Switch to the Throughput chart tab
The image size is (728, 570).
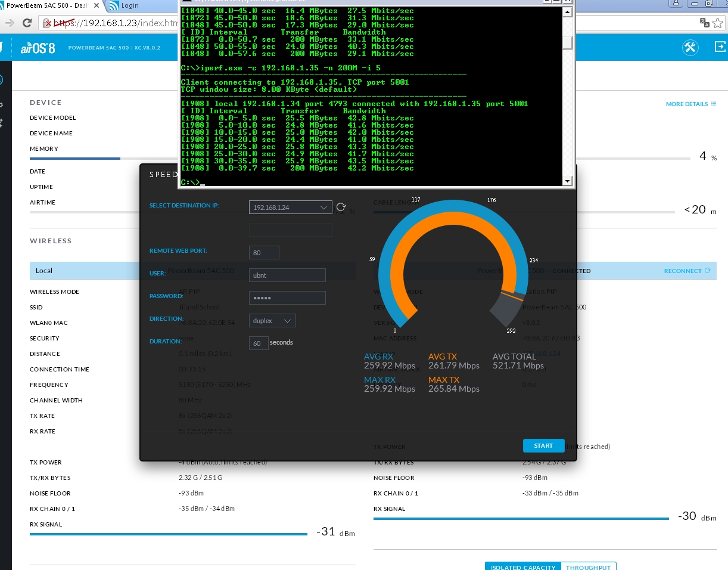tap(589, 567)
